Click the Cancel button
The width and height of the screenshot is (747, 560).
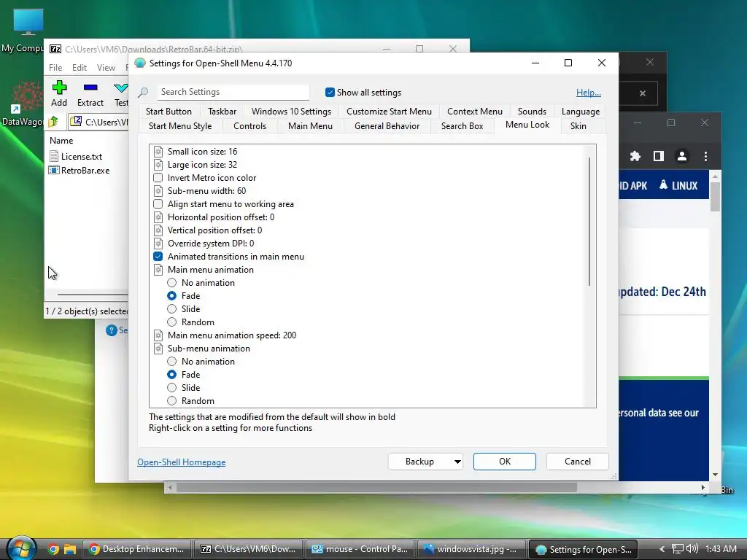pos(578,462)
